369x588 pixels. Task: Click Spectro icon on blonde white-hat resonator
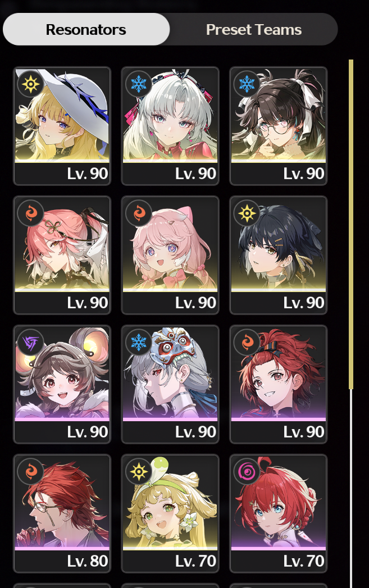pyautogui.click(x=30, y=84)
